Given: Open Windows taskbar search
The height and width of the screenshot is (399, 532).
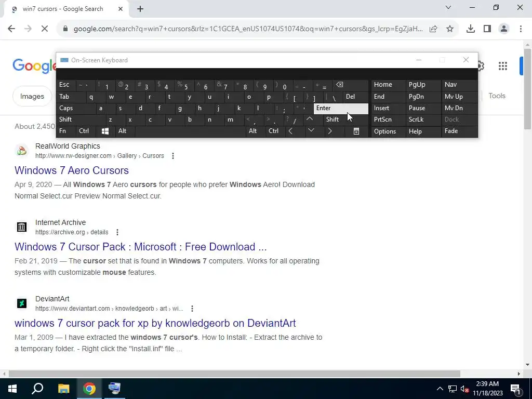Looking at the screenshot, I should tap(37, 389).
